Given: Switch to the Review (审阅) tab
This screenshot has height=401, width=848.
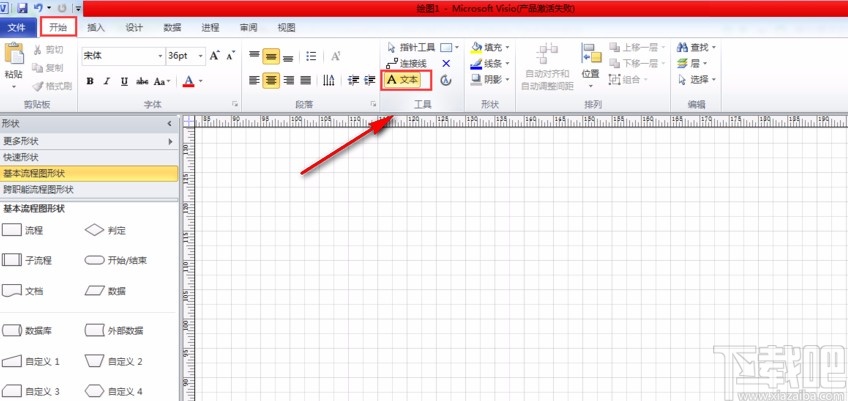Looking at the screenshot, I should click(x=248, y=28).
